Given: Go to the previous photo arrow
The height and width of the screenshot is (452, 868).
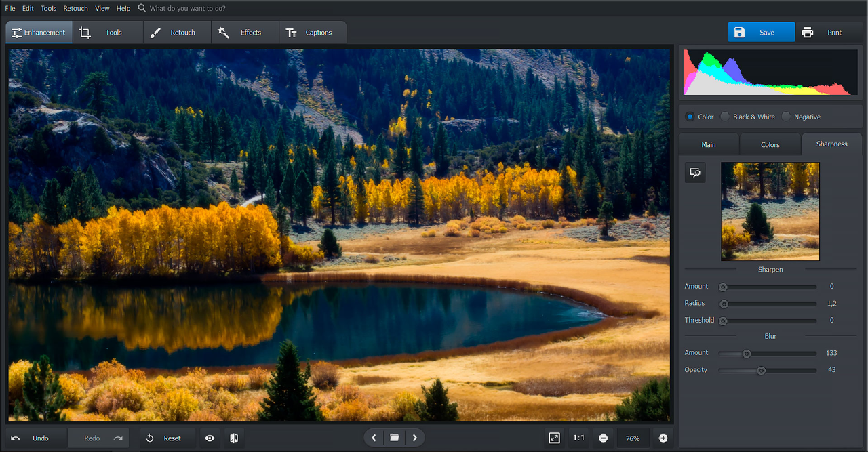Looking at the screenshot, I should (x=374, y=438).
